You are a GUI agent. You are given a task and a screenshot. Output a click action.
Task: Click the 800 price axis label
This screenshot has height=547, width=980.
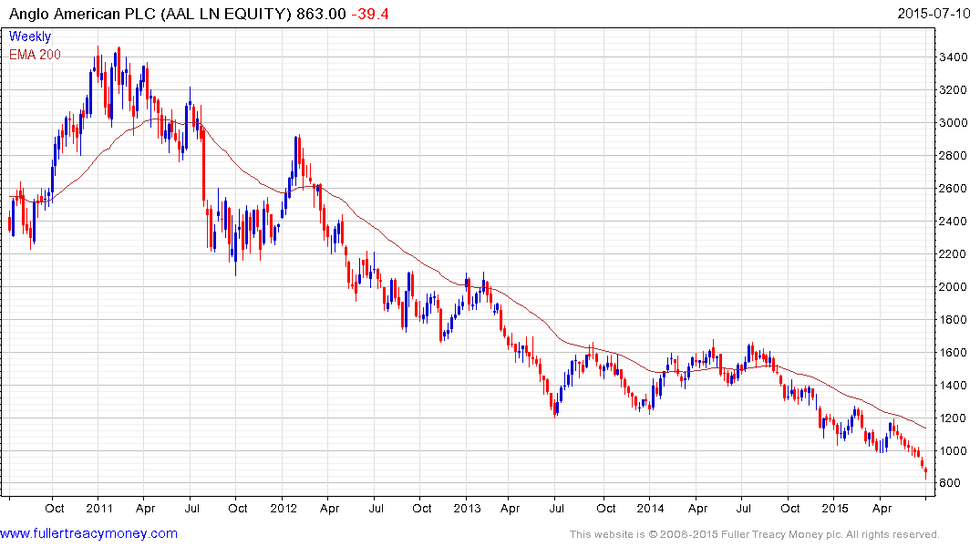pyautogui.click(x=950, y=483)
